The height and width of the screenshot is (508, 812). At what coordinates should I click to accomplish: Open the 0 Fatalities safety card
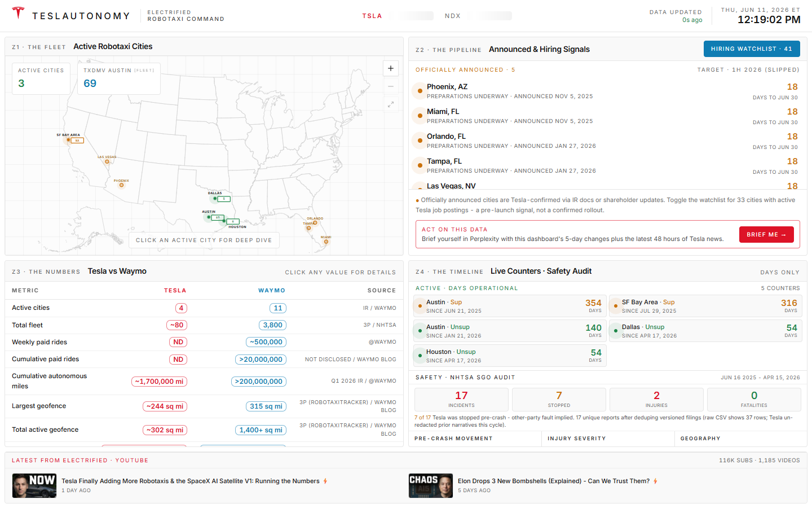[x=754, y=400]
